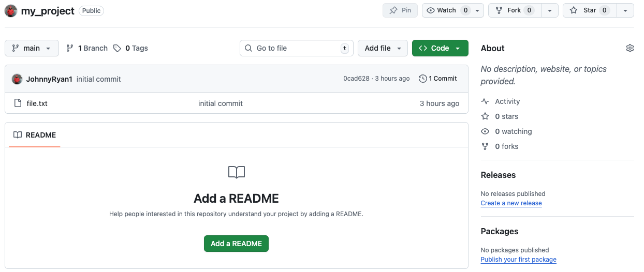Click the commit history clock icon
This screenshot has height=272, width=644.
423,79
